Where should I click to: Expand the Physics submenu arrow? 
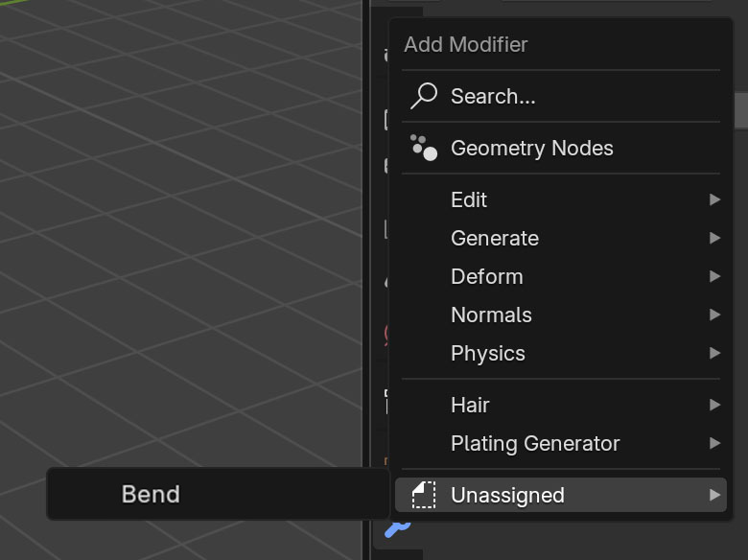[x=714, y=353]
